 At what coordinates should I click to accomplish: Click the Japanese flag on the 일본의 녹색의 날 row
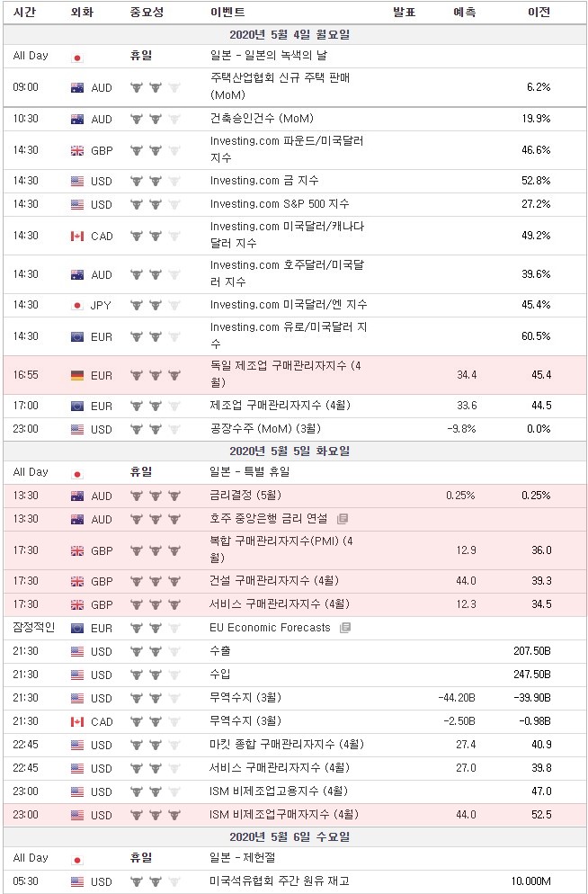click(x=77, y=57)
